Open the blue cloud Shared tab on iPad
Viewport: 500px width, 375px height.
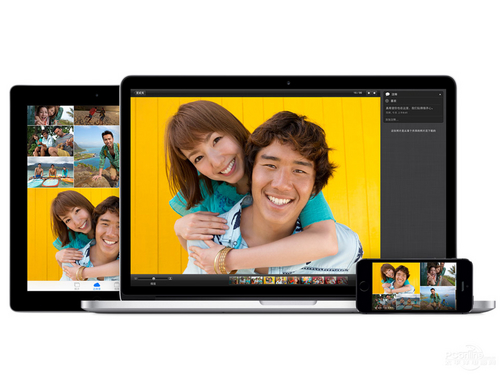coord(97,285)
